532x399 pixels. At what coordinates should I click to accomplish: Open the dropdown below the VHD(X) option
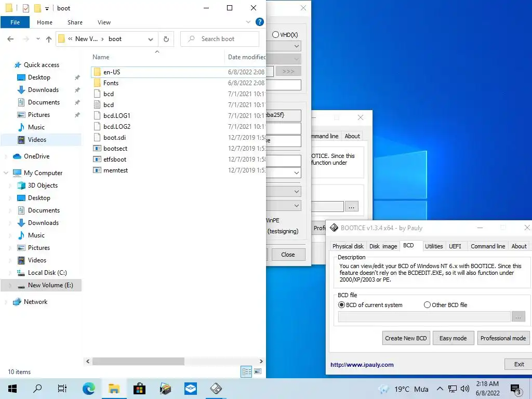coord(296,46)
